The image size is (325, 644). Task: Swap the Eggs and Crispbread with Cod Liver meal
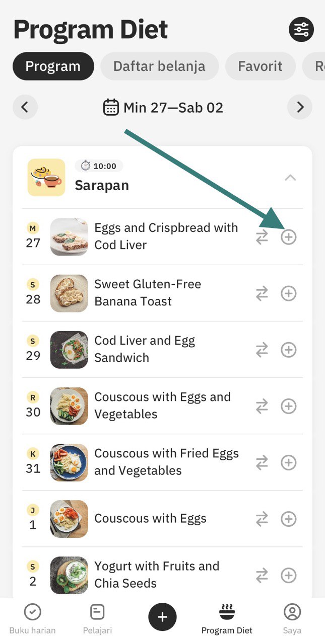click(x=262, y=237)
